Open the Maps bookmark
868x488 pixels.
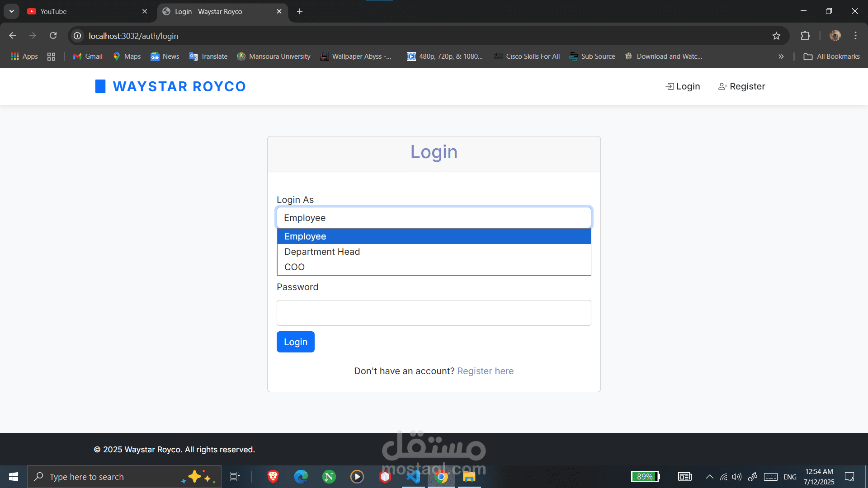(x=127, y=56)
